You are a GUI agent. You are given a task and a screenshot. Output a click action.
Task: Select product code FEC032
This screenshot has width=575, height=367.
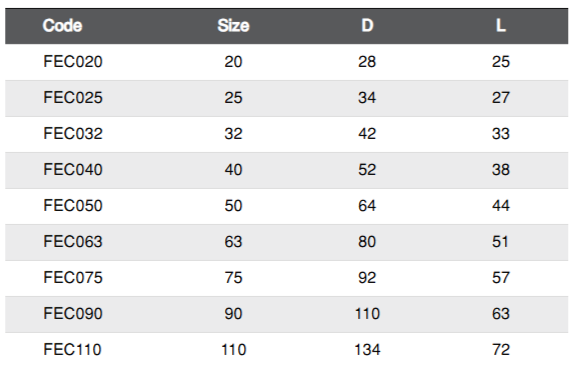tap(73, 133)
